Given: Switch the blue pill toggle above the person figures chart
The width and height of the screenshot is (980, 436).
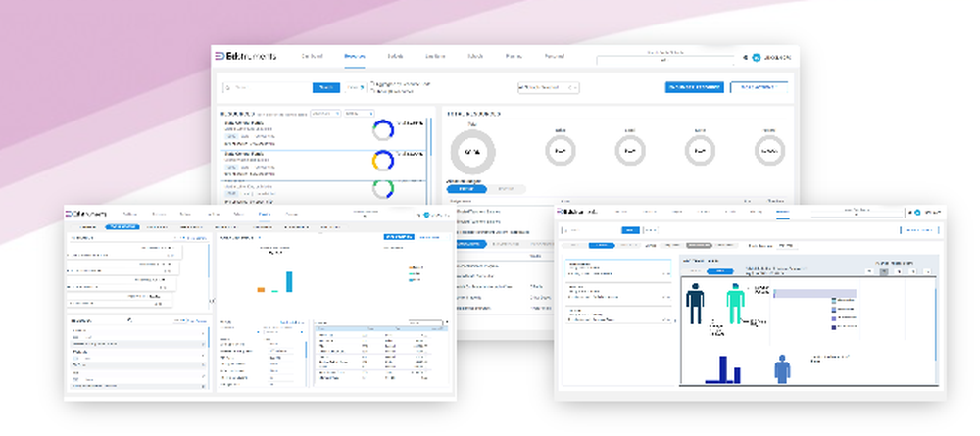Looking at the screenshot, I should [720, 271].
